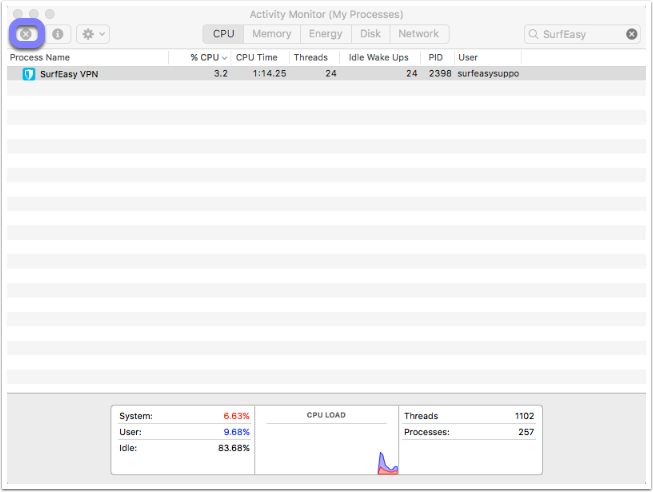Click the SurfEasy VPN shield icon

click(29, 74)
